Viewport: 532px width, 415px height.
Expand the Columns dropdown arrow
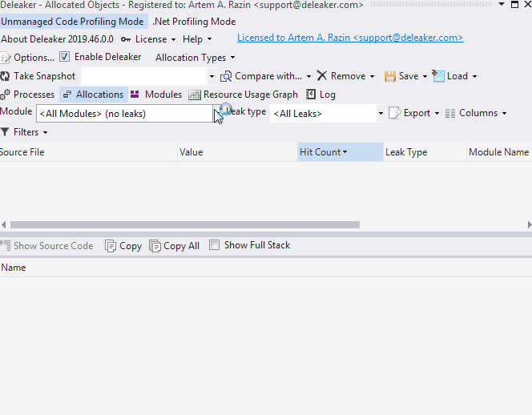(504, 113)
